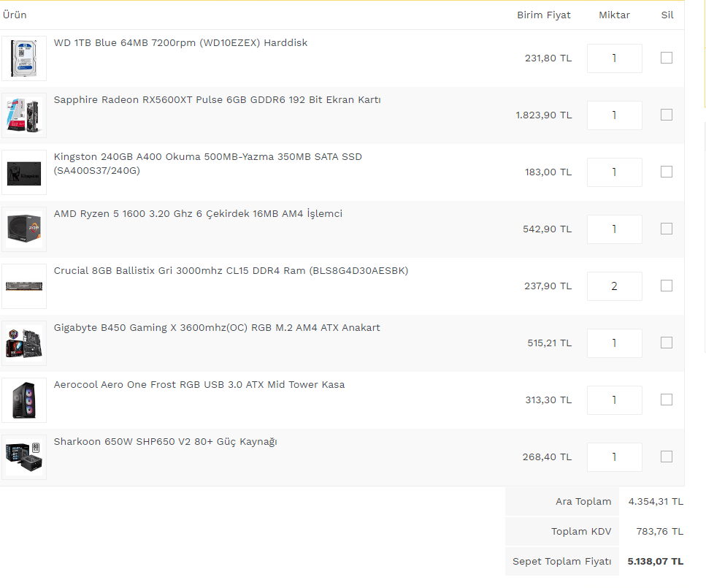Viewport: 706px width, 588px height.
Task: Click the quantity field for Sharkoon 650W
Action: point(614,457)
